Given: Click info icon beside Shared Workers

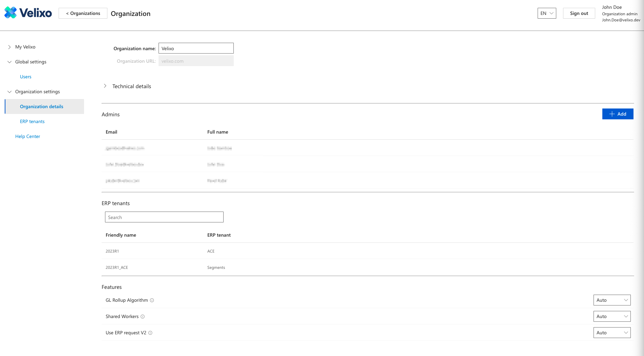Looking at the screenshot, I should coord(143,317).
